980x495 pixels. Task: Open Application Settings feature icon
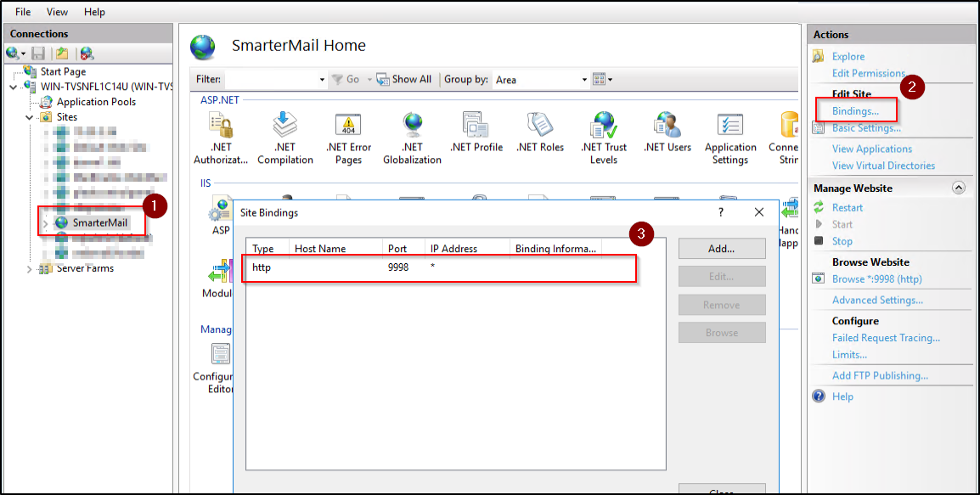click(x=729, y=126)
